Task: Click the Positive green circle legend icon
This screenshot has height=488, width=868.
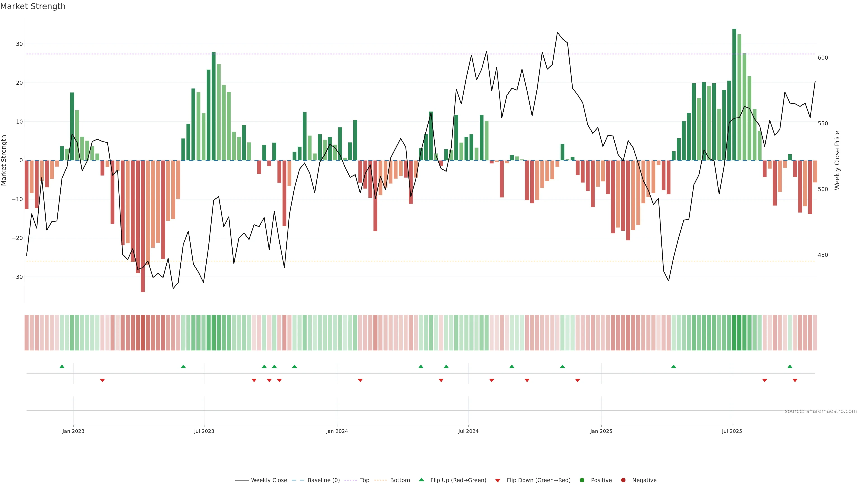Action: point(582,480)
